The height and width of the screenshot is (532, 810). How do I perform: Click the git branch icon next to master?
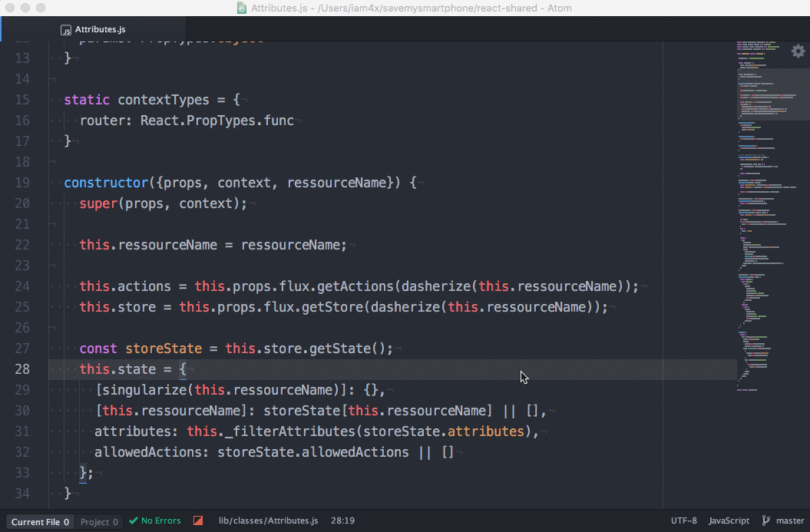764,520
